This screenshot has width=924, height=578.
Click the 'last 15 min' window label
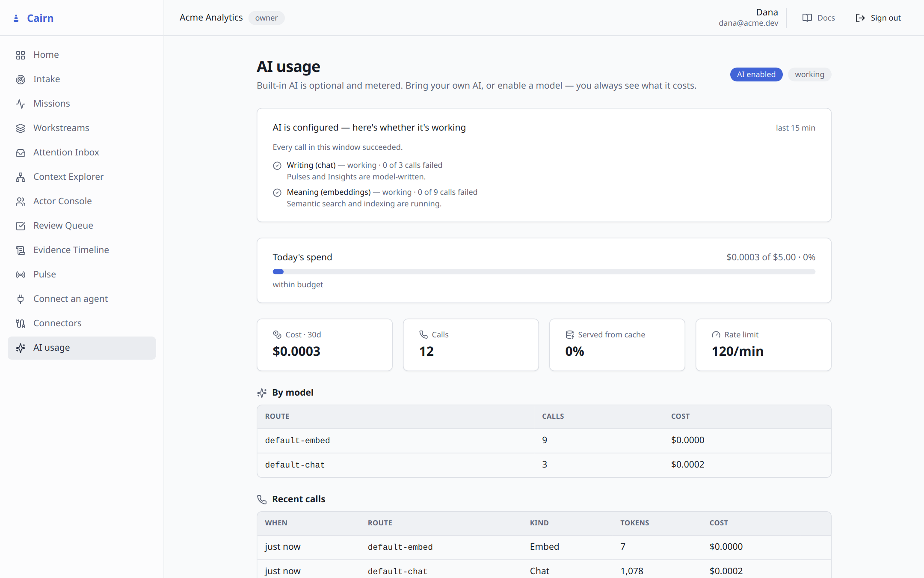[x=795, y=128]
